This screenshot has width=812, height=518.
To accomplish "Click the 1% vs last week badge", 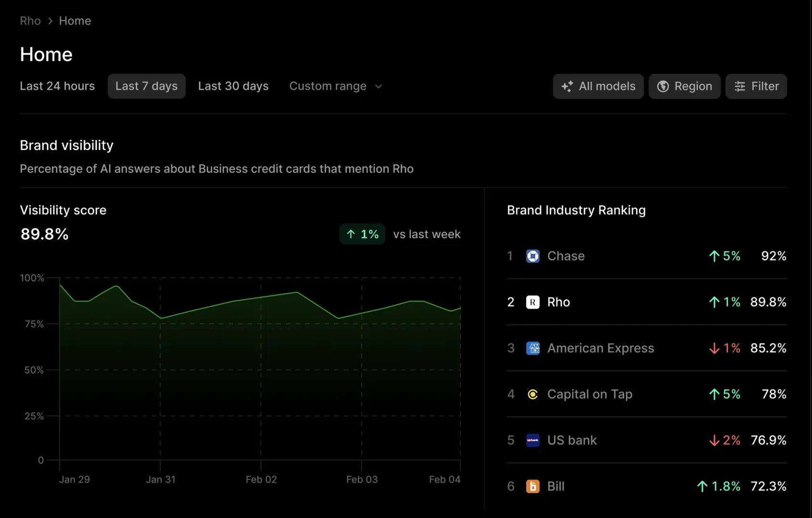I will (362, 234).
